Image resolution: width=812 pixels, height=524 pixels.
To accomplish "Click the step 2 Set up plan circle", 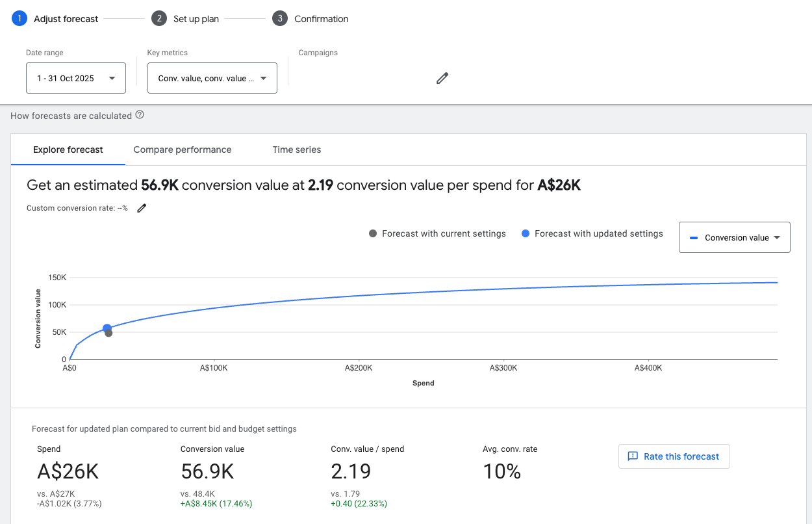I will [x=159, y=19].
